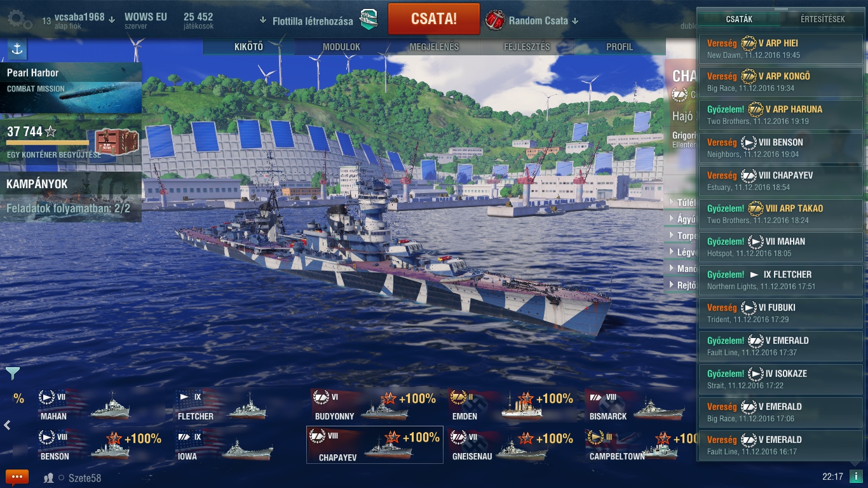Open the contacts icon beside Szete58
The height and width of the screenshot is (488, 868).
pyautogui.click(x=48, y=478)
